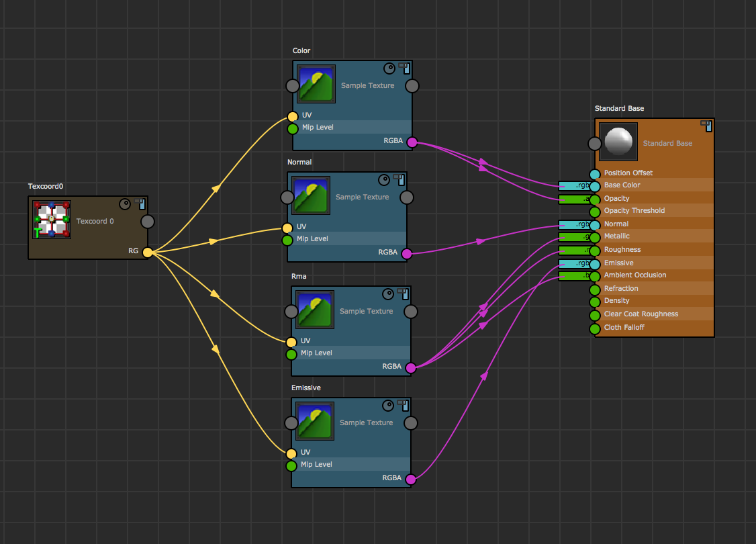The image size is (756, 544).
Task: Click the texture coordinate icon on Texcoord 0
Action: (51, 220)
